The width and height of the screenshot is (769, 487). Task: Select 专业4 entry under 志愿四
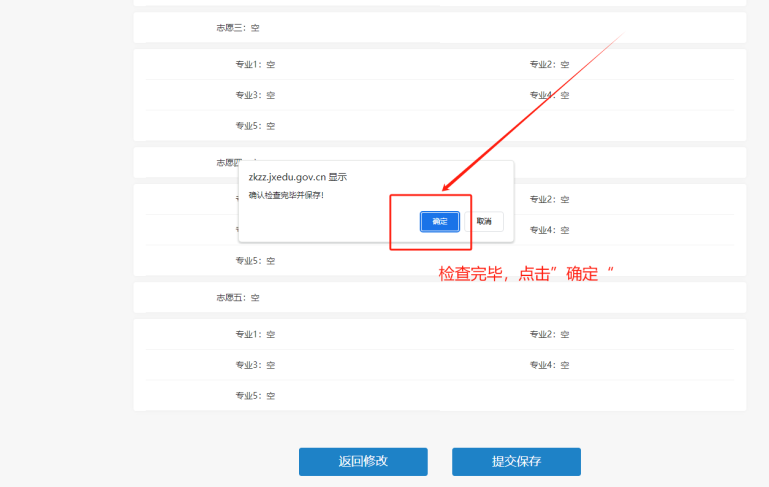(549, 230)
